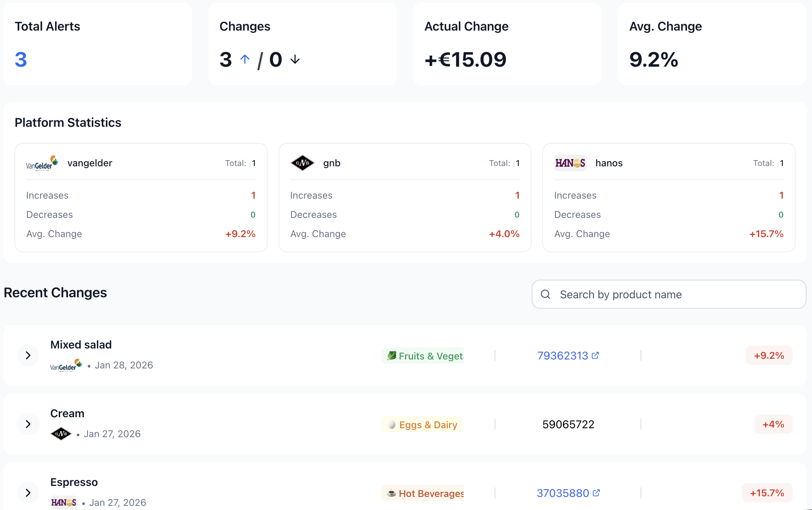Click the blue up arrow in Changes card
This screenshot has width=812, height=510.
[245, 59]
